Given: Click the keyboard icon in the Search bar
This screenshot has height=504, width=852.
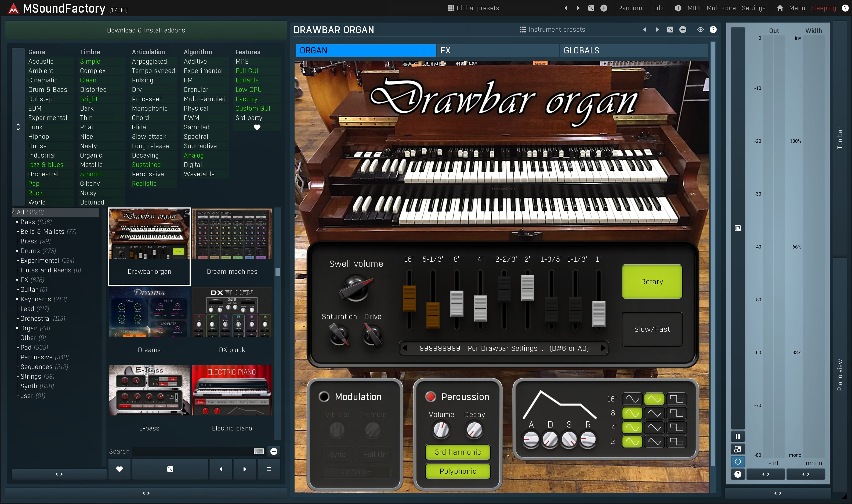Looking at the screenshot, I should pos(259,451).
